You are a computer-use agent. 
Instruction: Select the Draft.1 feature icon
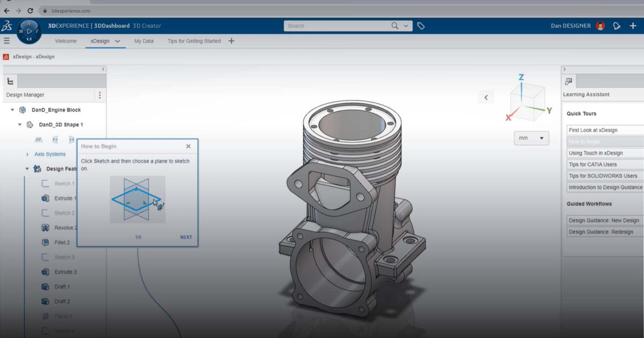(x=45, y=286)
